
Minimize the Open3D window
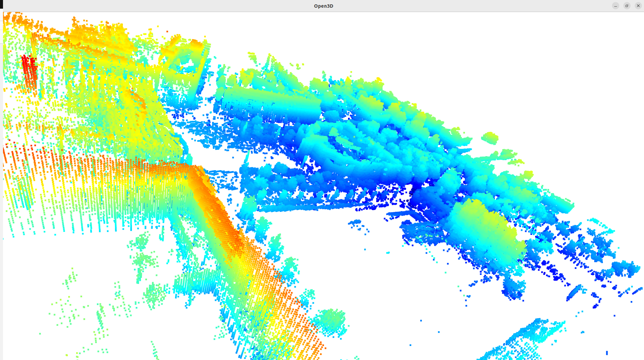pyautogui.click(x=615, y=6)
